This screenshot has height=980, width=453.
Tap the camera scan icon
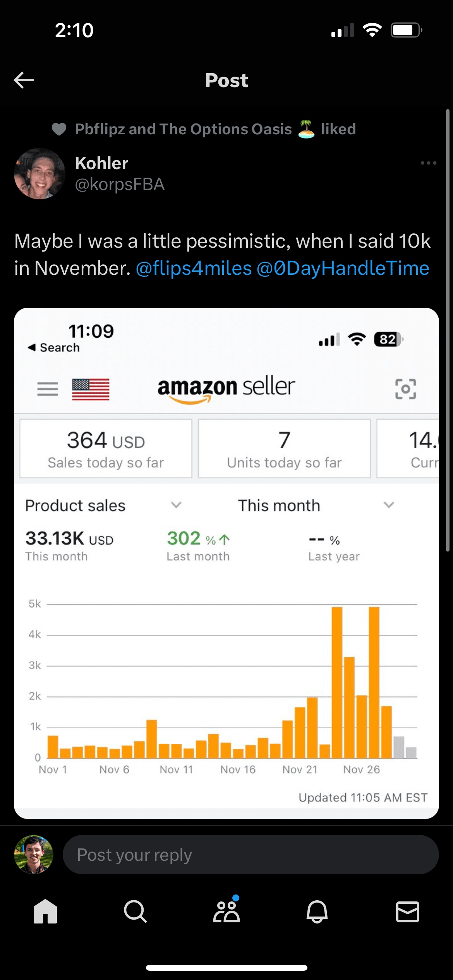405,389
